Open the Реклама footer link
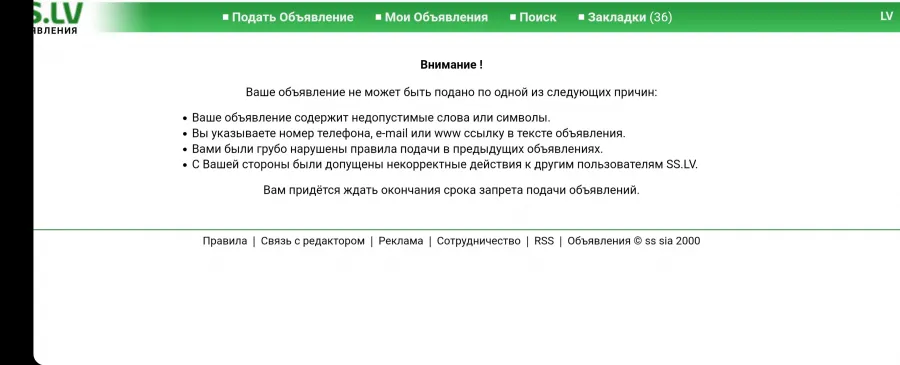Screen dimensions: 900x365 tap(401, 241)
